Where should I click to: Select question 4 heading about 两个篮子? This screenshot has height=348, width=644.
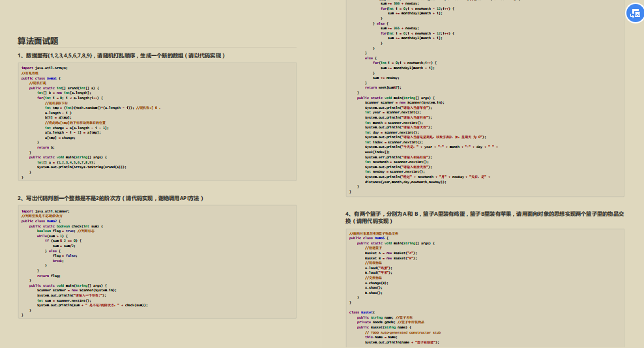tap(485, 218)
